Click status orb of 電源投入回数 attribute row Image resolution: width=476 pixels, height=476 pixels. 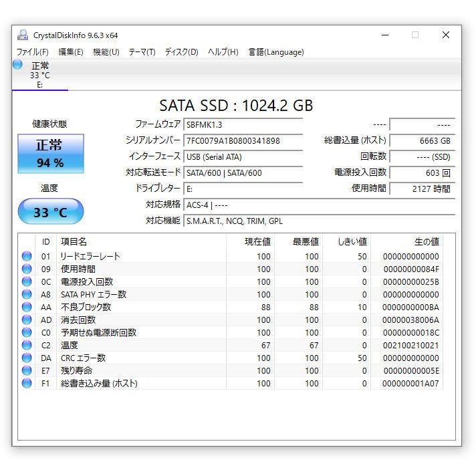click(x=27, y=281)
